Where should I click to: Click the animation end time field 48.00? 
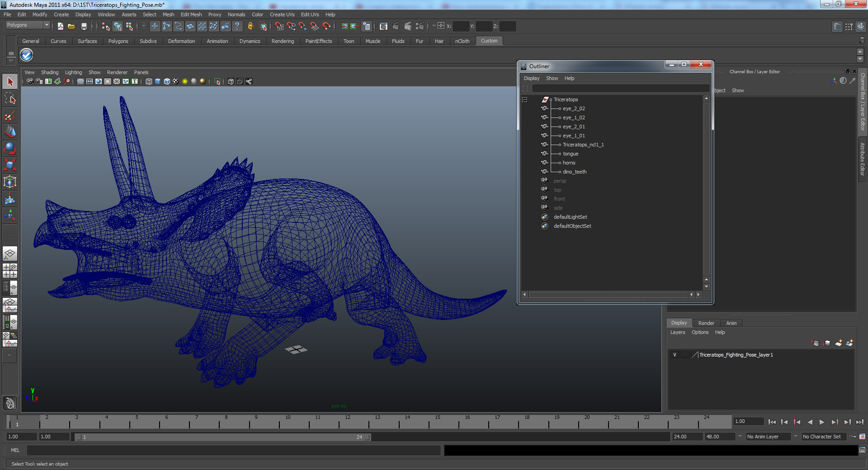pos(720,437)
